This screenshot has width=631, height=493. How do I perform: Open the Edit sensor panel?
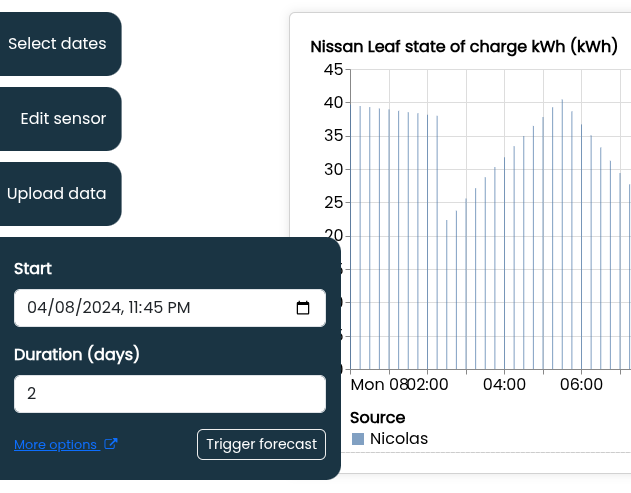click(62, 119)
